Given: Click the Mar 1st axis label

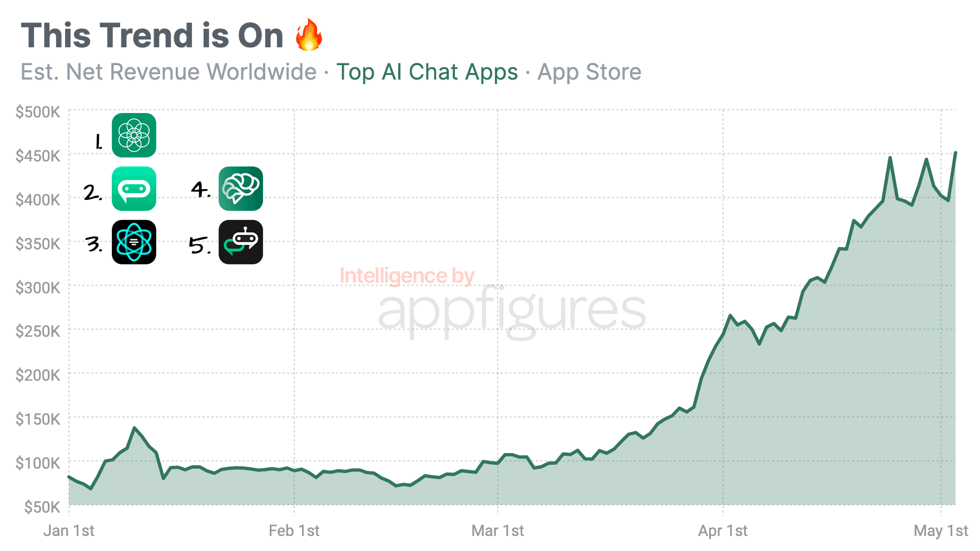Looking at the screenshot, I should tap(498, 531).
